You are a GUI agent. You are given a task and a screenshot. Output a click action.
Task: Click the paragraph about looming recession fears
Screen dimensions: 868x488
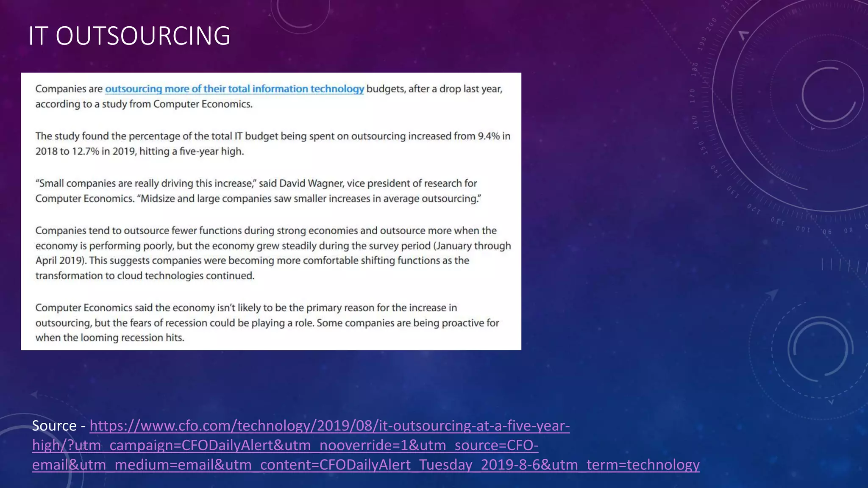267,322
